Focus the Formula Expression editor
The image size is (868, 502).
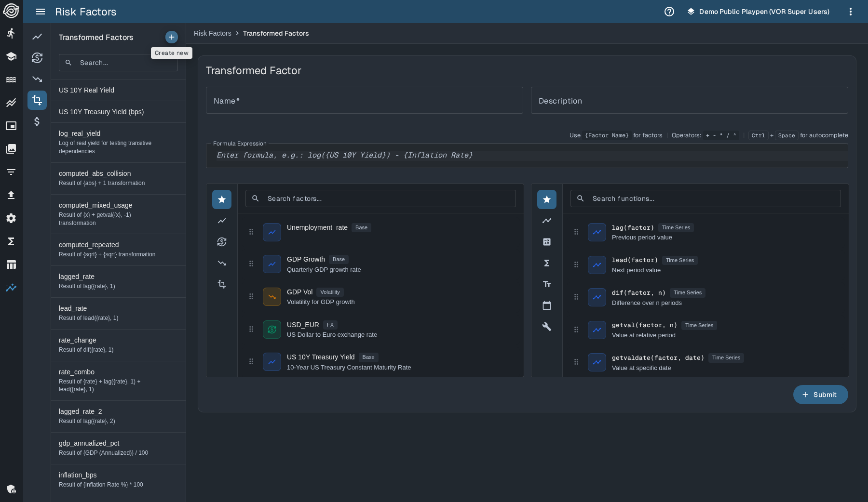(x=527, y=156)
